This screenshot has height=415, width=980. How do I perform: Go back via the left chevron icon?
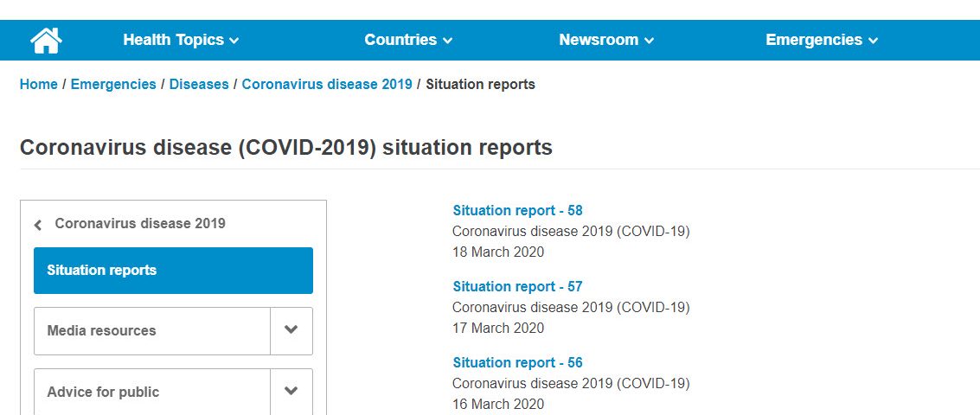[38, 225]
